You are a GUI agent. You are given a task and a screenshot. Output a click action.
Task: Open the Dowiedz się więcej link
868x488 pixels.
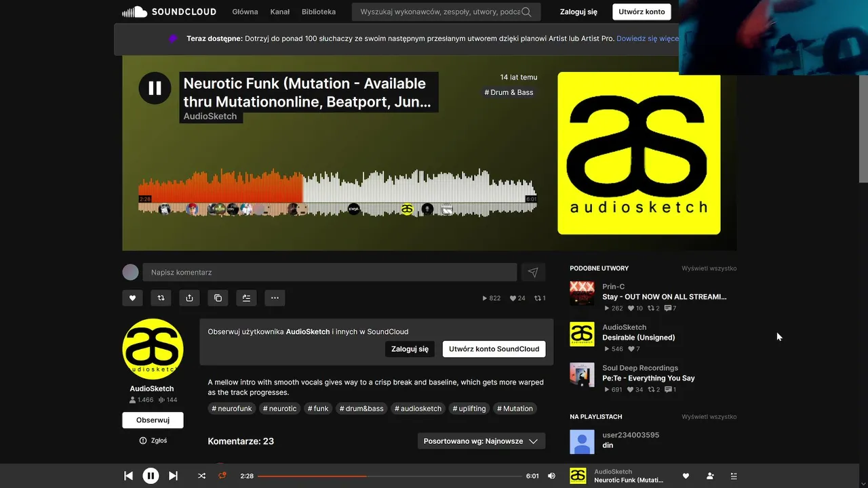tap(648, 39)
